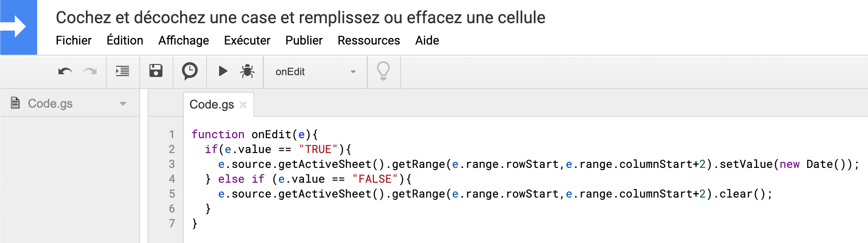This screenshot has height=243, width=868.
Task: Save the project with the floppy disk icon
Action: [156, 71]
